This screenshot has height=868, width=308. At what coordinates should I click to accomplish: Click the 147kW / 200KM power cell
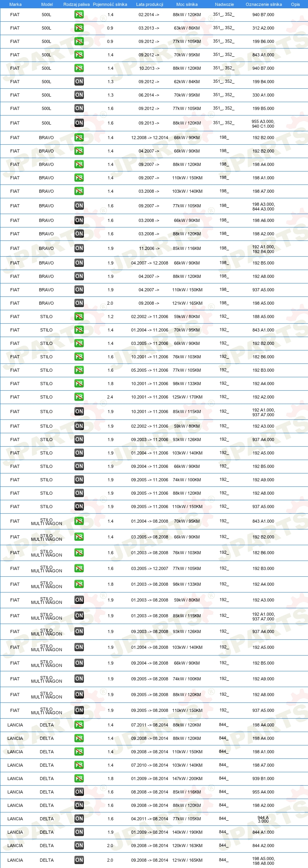pyautogui.click(x=187, y=779)
